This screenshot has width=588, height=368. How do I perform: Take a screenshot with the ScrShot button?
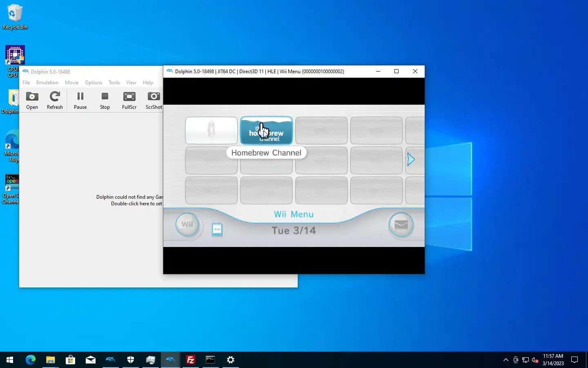tap(154, 101)
